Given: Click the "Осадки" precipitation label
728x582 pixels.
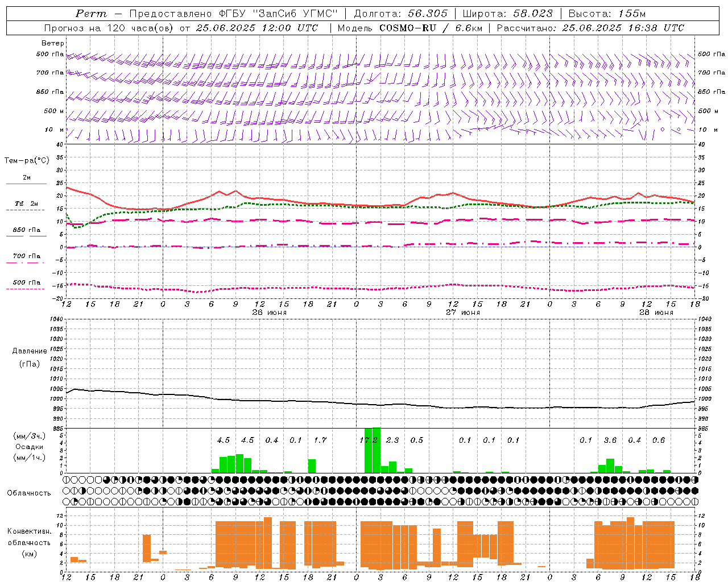Looking at the screenshot, I should tap(29, 447).
